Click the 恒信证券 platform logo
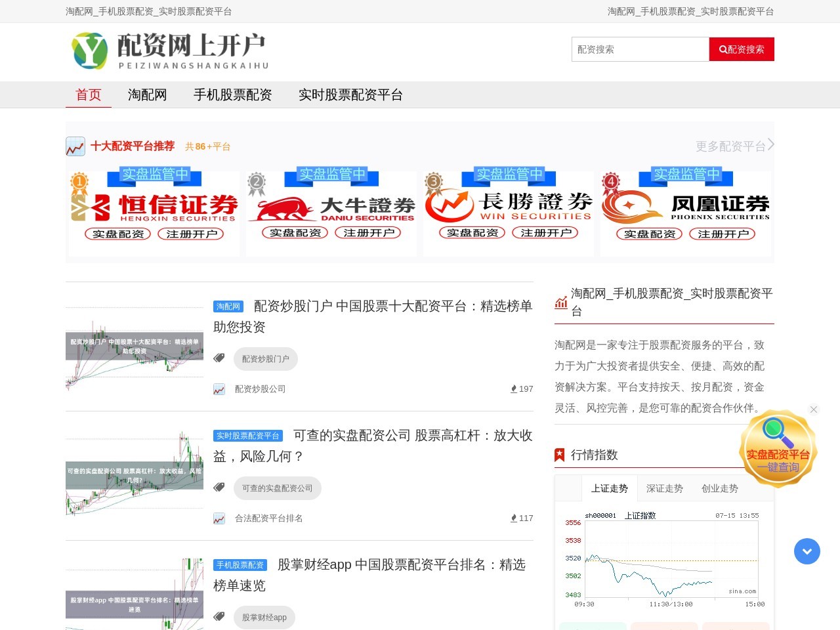This screenshot has width=840, height=630. click(154, 207)
